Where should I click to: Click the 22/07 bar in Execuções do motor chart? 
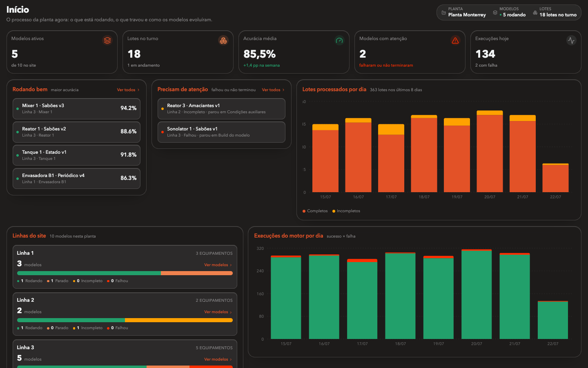click(x=553, y=320)
